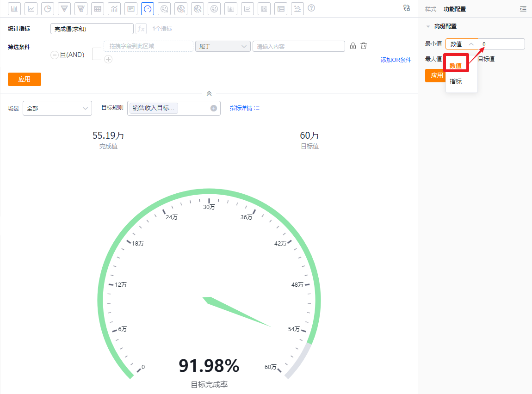Open the fx formula editor icon
Image resolution: width=532 pixels, height=394 pixels.
141,29
